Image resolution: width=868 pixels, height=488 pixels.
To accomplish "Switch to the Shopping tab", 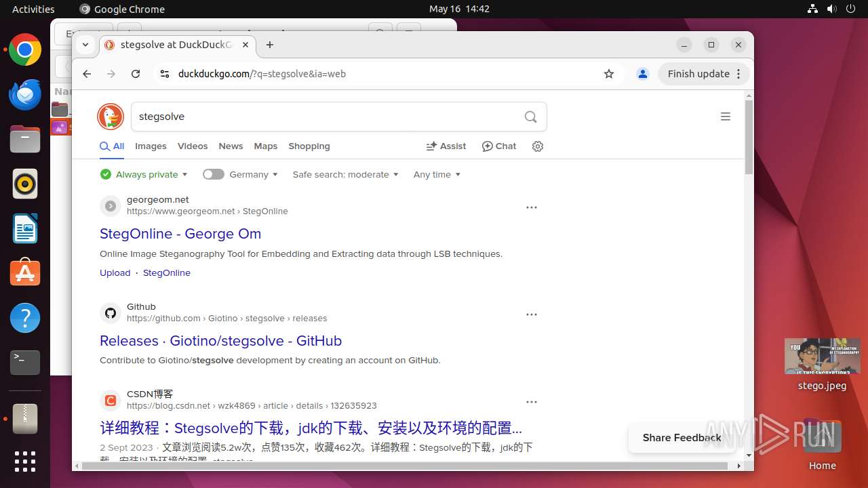I will 309,146.
